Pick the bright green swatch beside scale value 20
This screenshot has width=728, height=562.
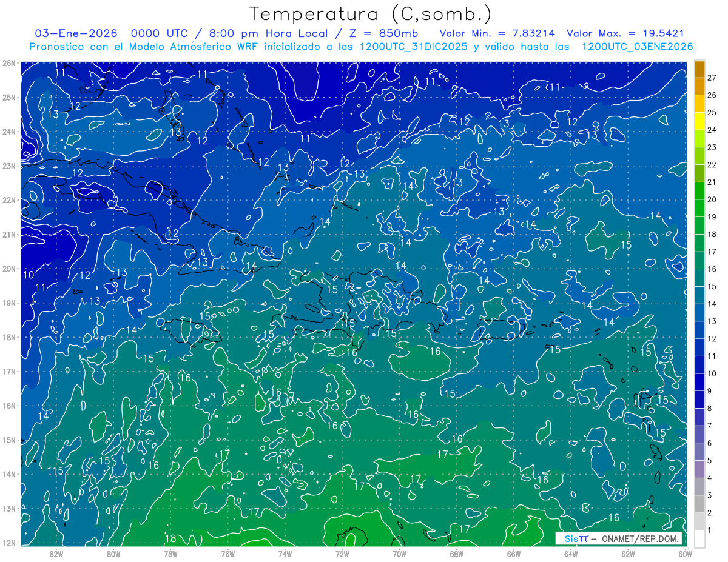click(x=699, y=191)
